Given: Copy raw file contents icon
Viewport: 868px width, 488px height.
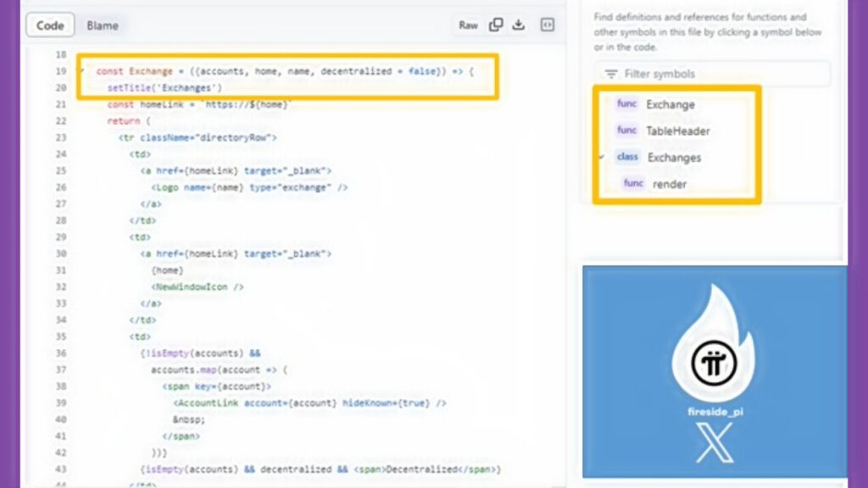Looking at the screenshot, I should (x=496, y=25).
